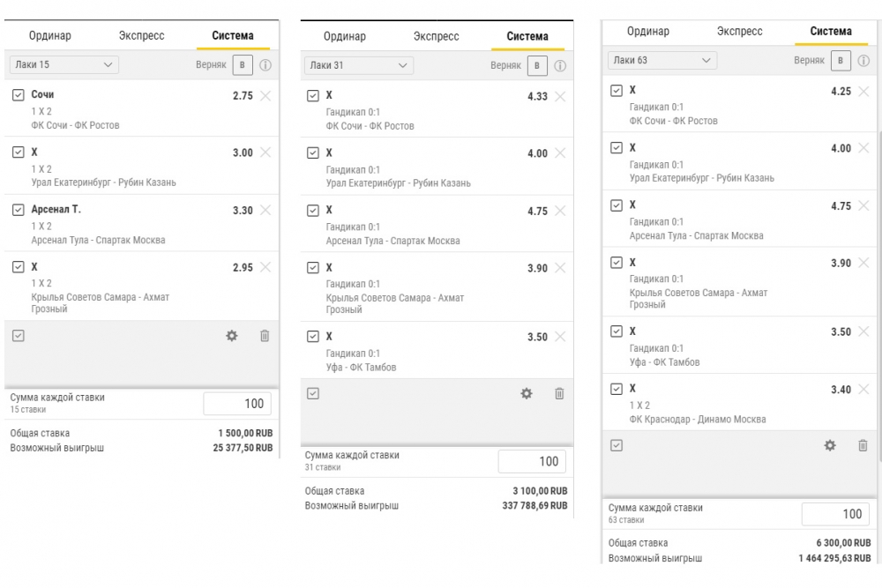Click info icon next to Верняк in Лаки 15
The height and width of the screenshot is (588, 882).
(265, 65)
